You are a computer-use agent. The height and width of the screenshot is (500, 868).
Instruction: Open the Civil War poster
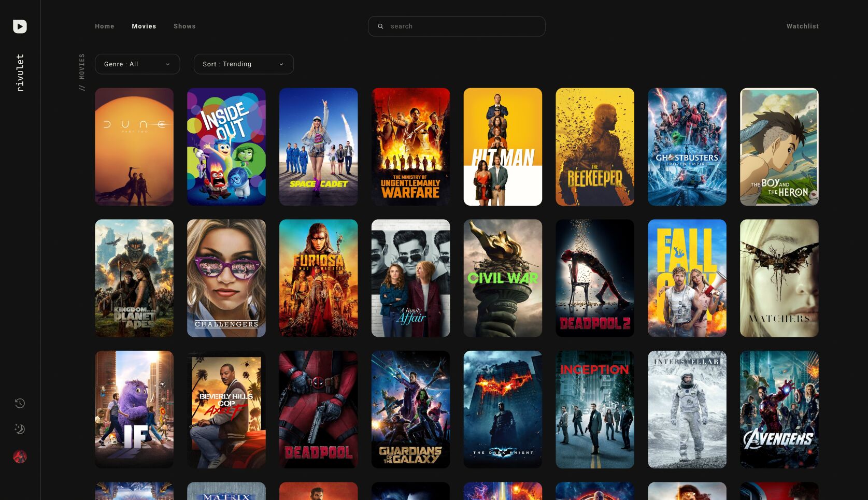click(x=503, y=278)
